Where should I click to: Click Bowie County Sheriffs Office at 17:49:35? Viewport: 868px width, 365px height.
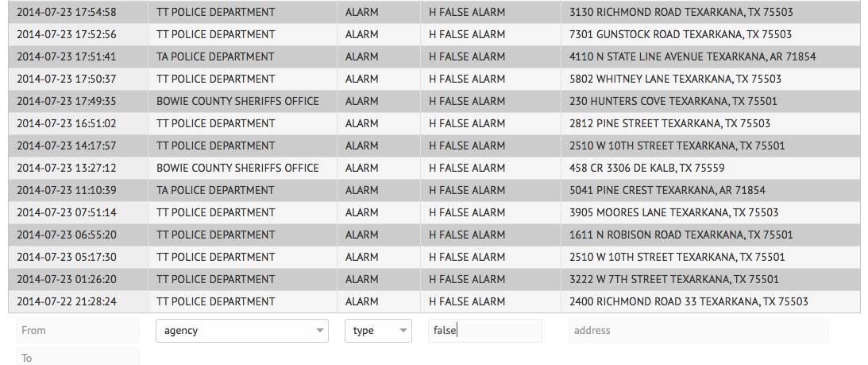point(237,102)
